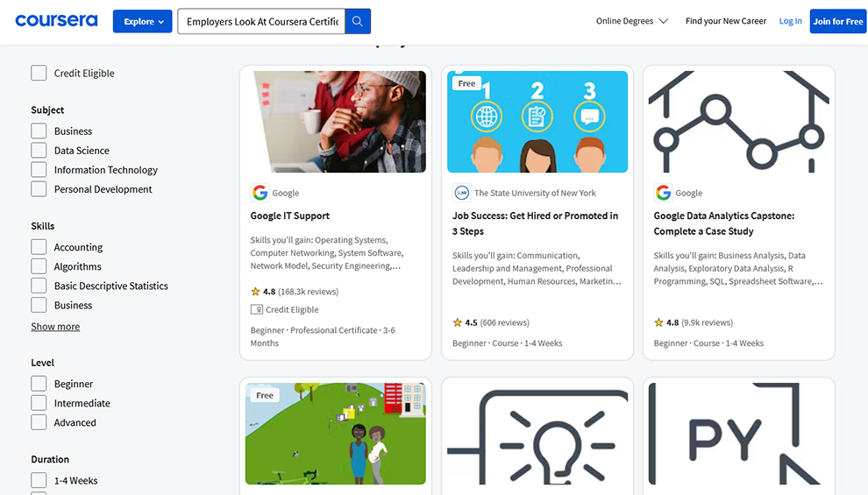This screenshot has width=868, height=495.
Task: Click the search input field
Action: pyautogui.click(x=261, y=22)
